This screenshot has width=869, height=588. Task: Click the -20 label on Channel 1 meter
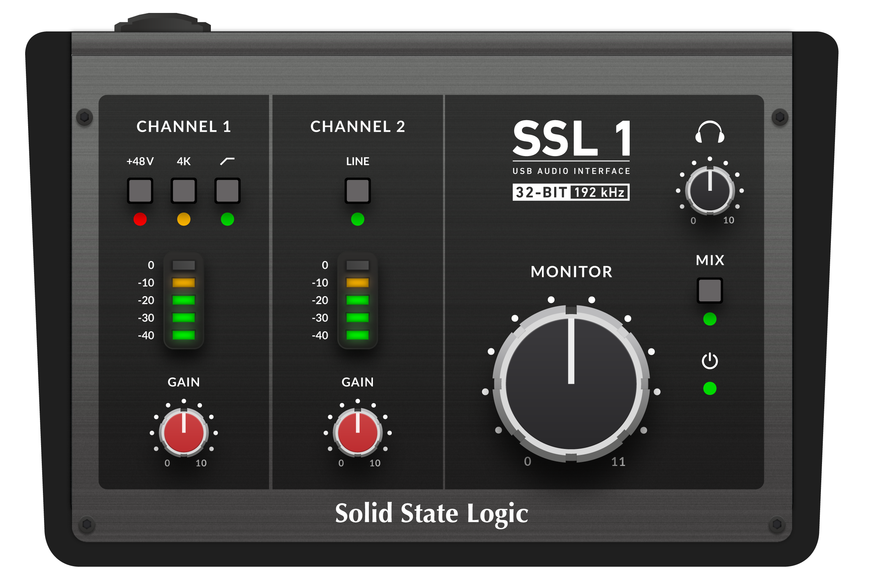point(146,301)
